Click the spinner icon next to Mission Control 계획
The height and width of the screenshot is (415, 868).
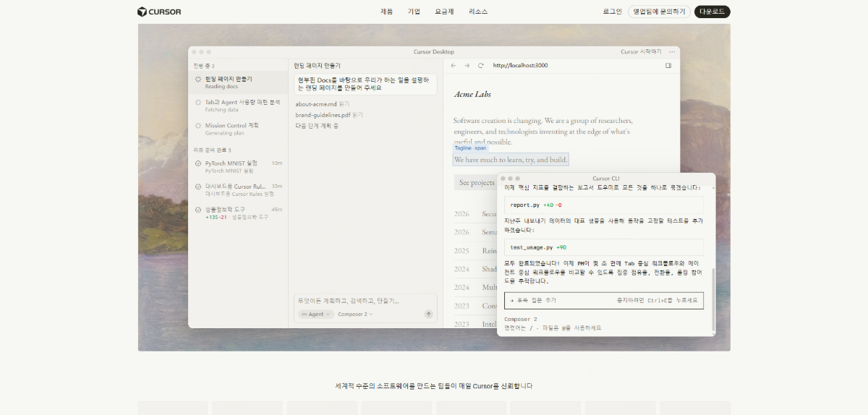(198, 126)
